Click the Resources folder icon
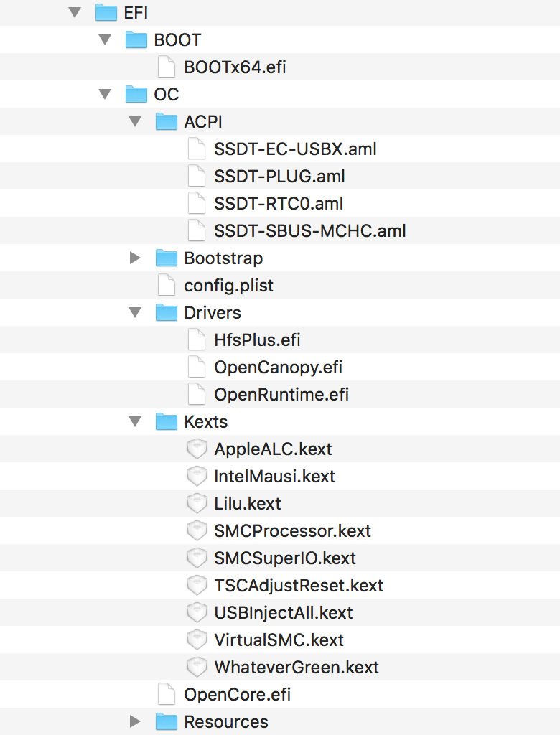The image size is (560, 735). click(166, 721)
